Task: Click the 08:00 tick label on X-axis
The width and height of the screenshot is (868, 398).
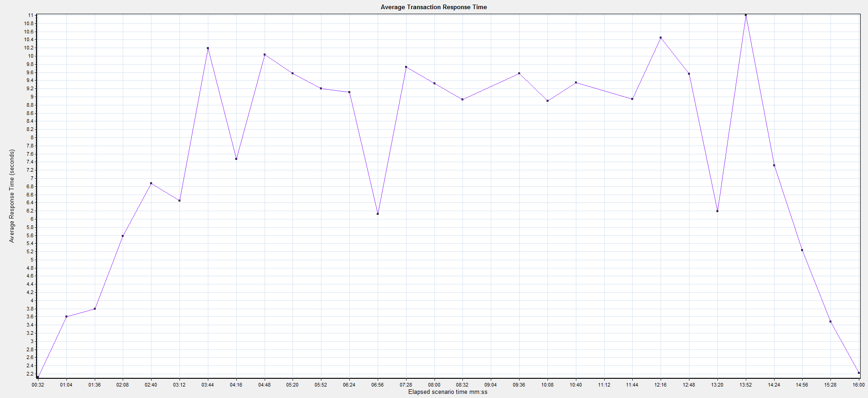Action: tap(434, 385)
